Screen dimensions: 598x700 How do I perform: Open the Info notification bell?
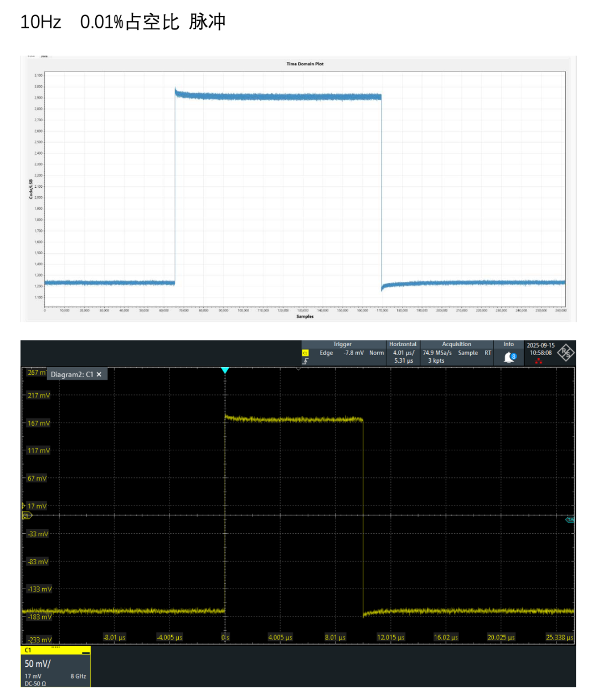point(509,357)
